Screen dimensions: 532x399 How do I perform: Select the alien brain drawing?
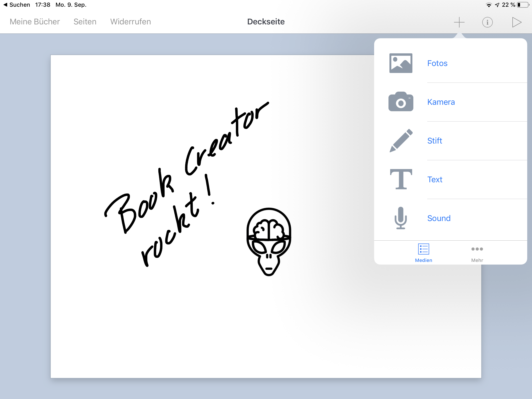[269, 241]
